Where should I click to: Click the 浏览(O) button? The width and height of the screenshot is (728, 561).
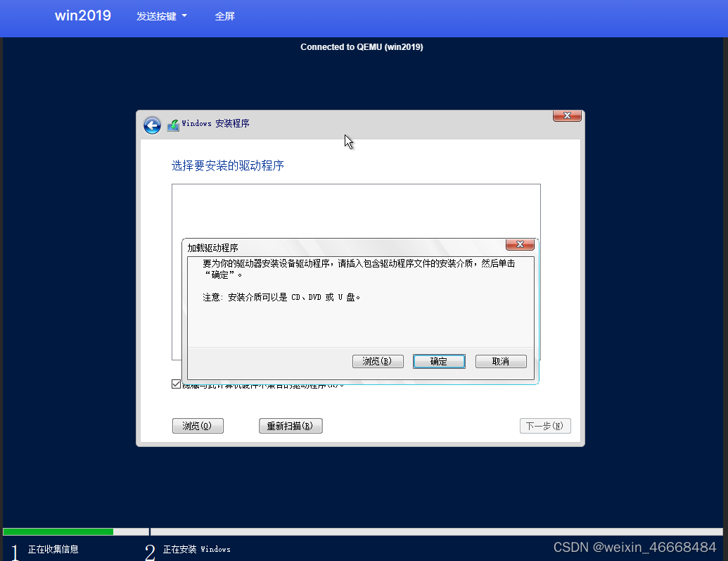click(x=198, y=426)
